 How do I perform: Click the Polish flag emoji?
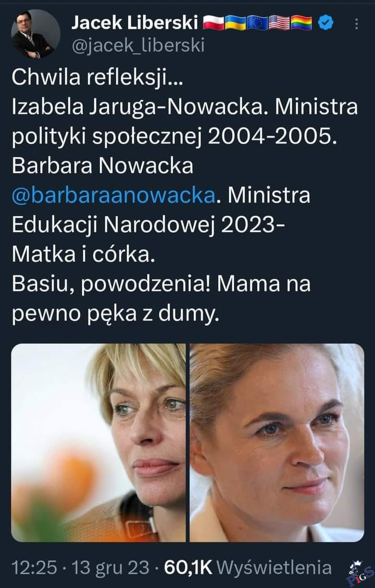[x=213, y=22]
